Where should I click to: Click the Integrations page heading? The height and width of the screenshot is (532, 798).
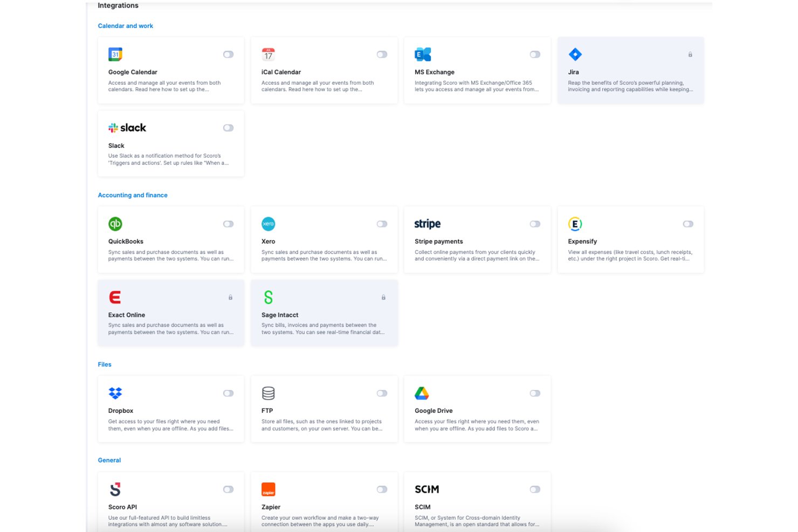coord(118,5)
